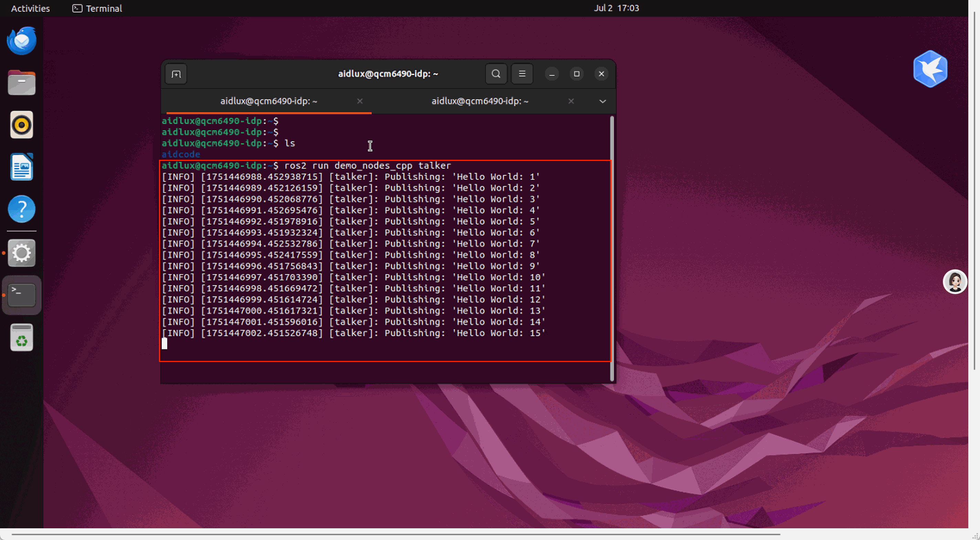Maximize the terminal window
Viewport: 980px width, 540px height.
point(577,74)
